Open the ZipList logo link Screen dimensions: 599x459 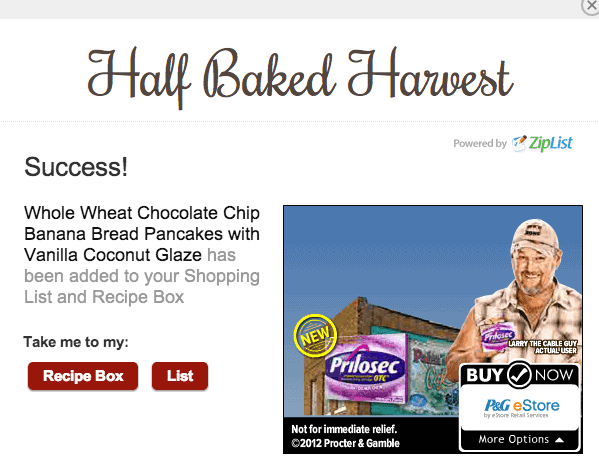click(x=542, y=144)
